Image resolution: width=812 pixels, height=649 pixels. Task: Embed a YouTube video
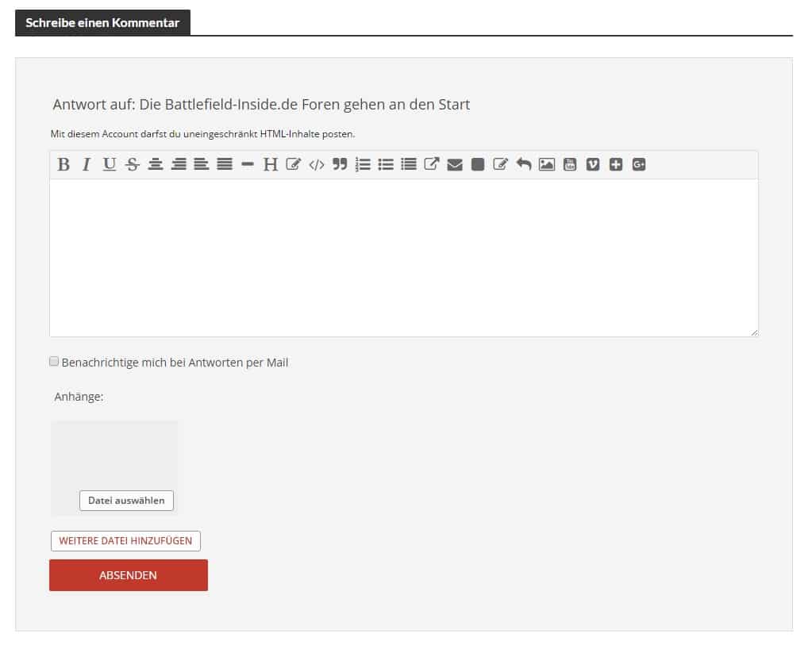click(x=570, y=164)
